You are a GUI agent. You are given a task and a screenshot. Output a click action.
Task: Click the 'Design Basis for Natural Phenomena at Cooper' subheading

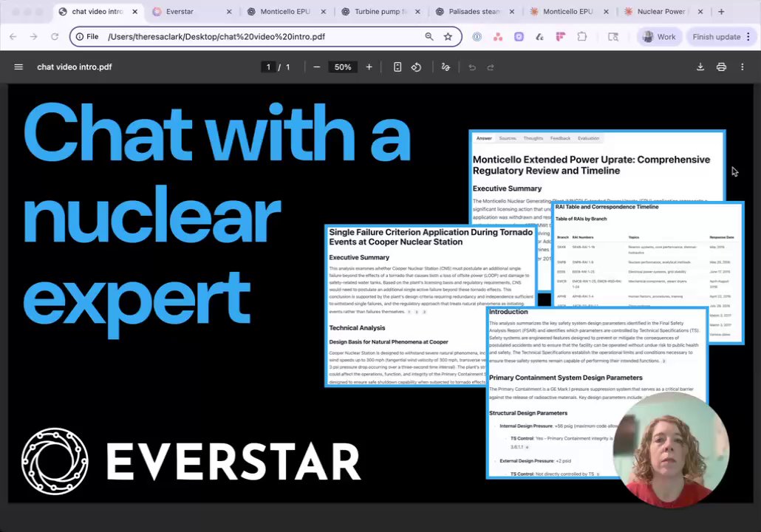click(x=389, y=341)
